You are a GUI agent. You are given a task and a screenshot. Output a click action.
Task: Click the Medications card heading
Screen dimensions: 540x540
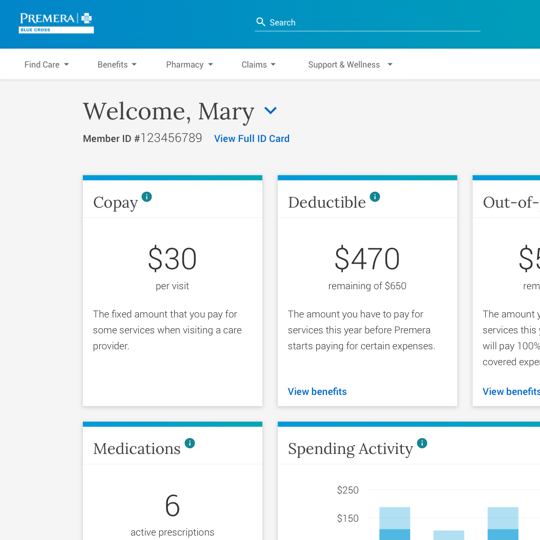137,448
